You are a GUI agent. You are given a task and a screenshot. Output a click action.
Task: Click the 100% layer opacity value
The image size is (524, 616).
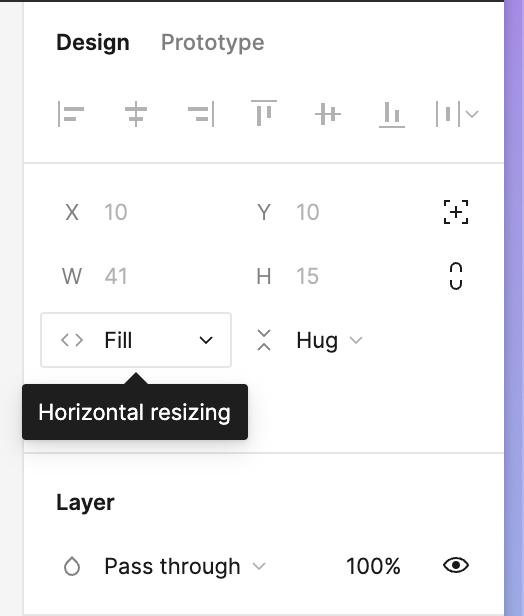373,566
